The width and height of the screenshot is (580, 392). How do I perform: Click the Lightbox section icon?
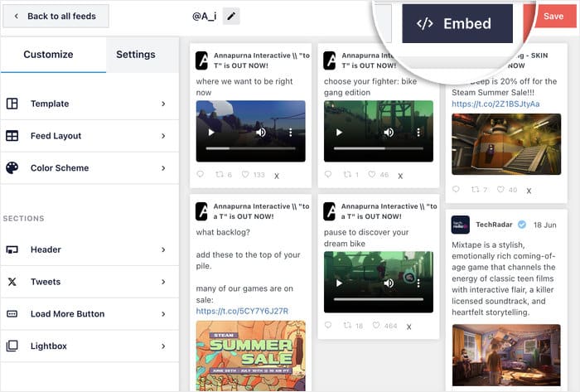[12, 346]
